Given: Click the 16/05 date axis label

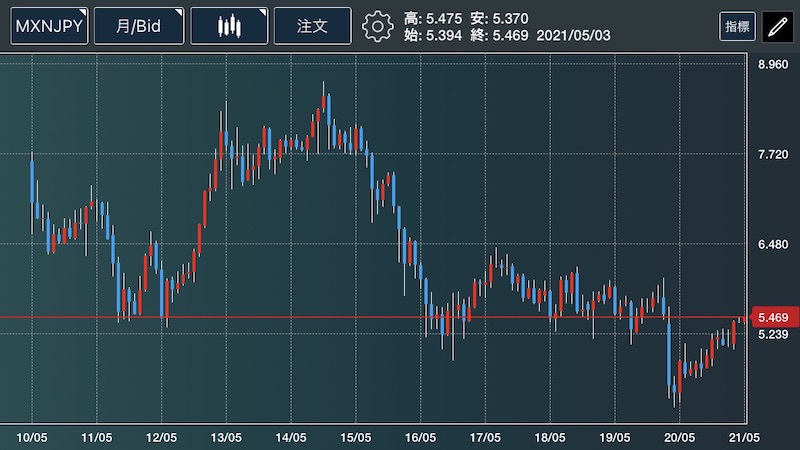Looking at the screenshot, I should [x=420, y=438].
